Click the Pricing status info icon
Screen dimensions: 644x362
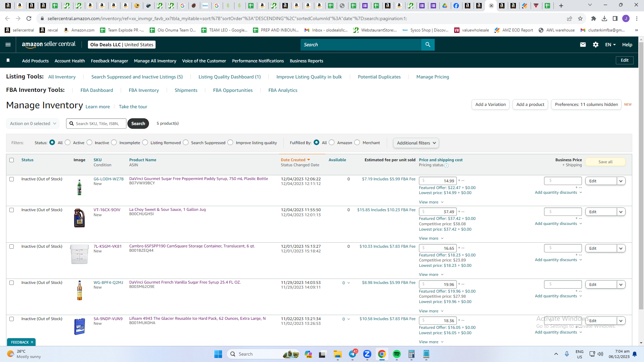click(446, 165)
